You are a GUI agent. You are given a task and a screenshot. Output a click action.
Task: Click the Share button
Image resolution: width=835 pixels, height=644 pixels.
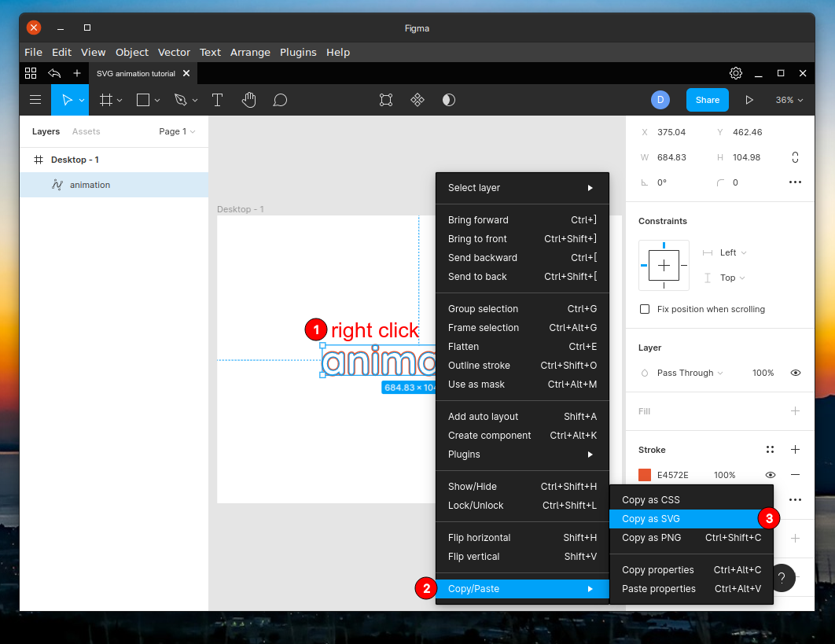[707, 100]
